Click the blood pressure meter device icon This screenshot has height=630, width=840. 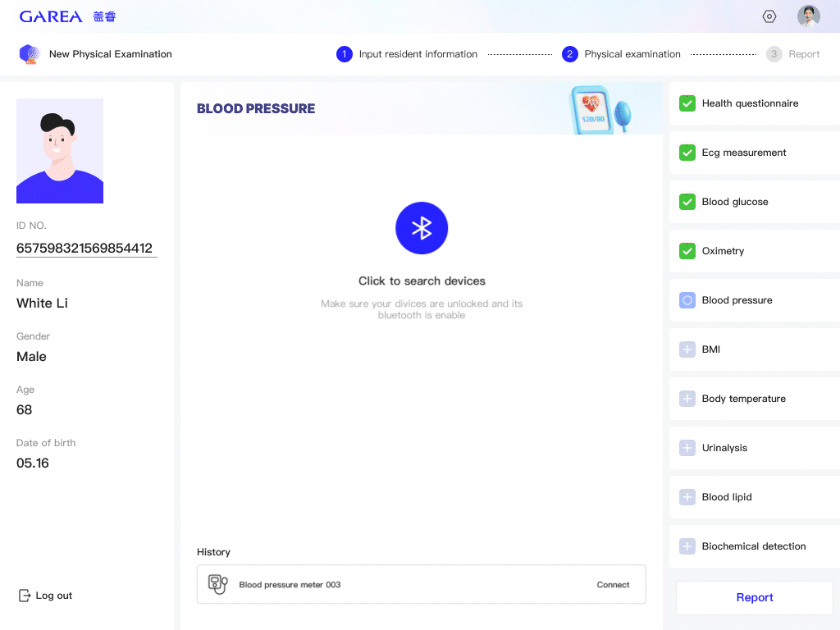[217, 584]
